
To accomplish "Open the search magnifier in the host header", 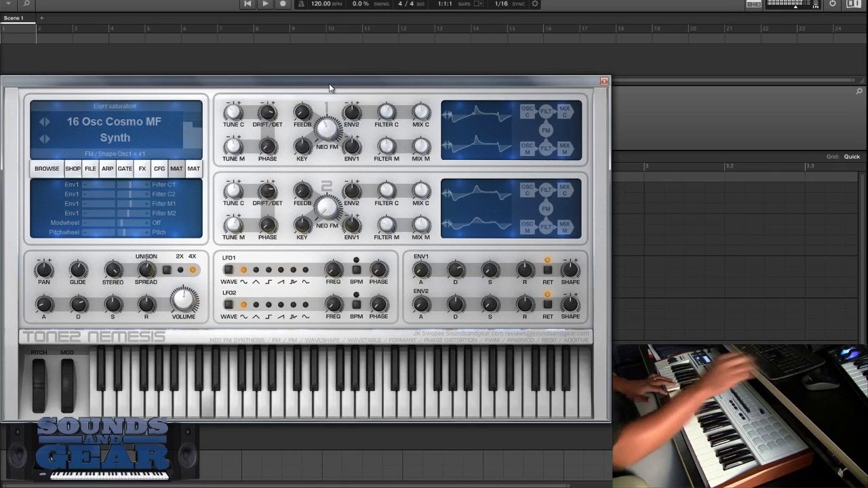I will [x=26, y=4].
